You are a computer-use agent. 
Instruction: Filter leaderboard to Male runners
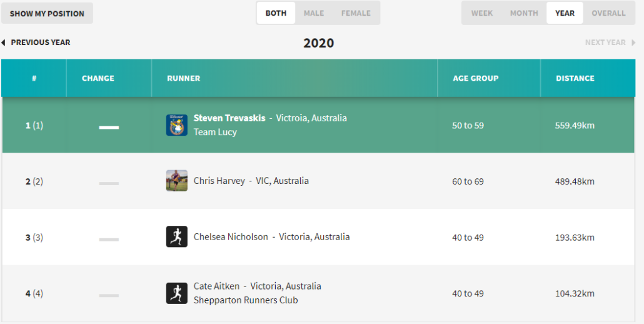tap(314, 13)
